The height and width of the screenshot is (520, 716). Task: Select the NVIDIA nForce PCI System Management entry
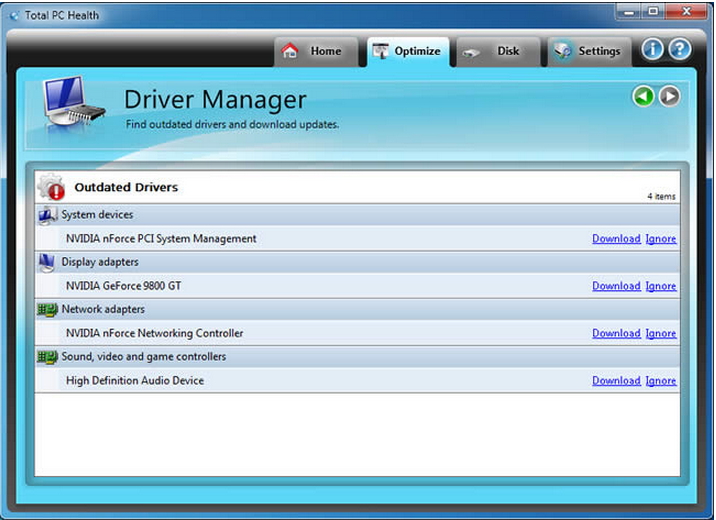coord(358,239)
